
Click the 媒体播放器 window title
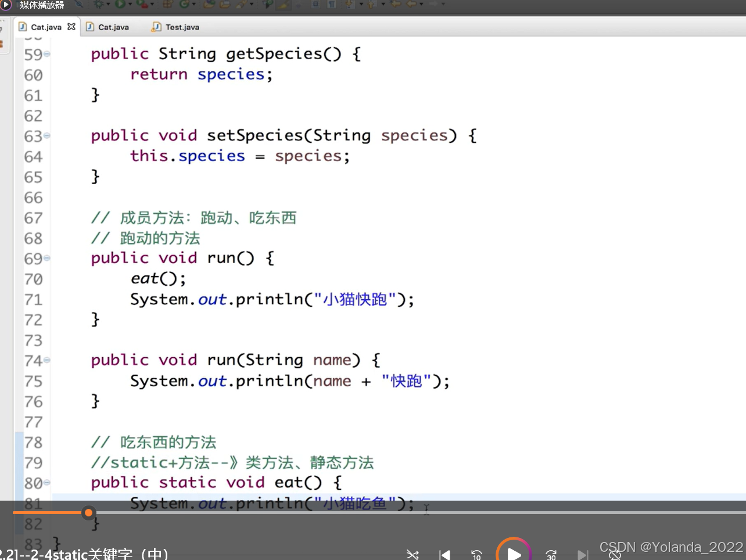pos(42,5)
